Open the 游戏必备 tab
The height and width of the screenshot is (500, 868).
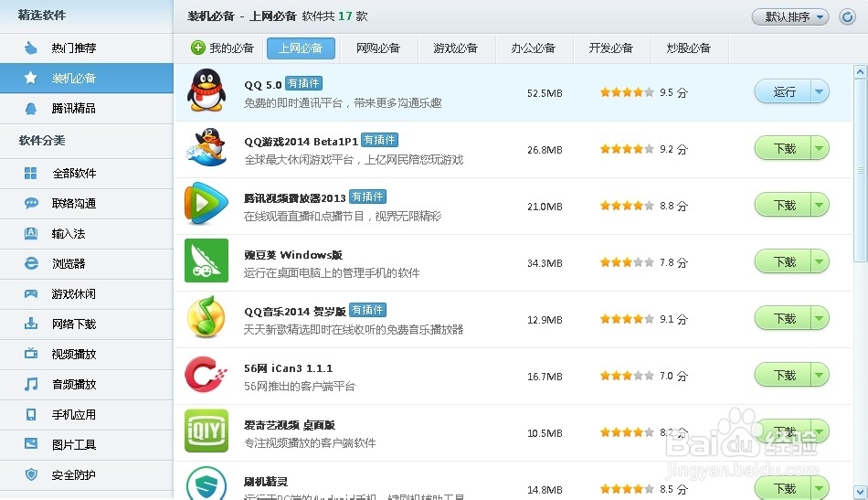(456, 48)
